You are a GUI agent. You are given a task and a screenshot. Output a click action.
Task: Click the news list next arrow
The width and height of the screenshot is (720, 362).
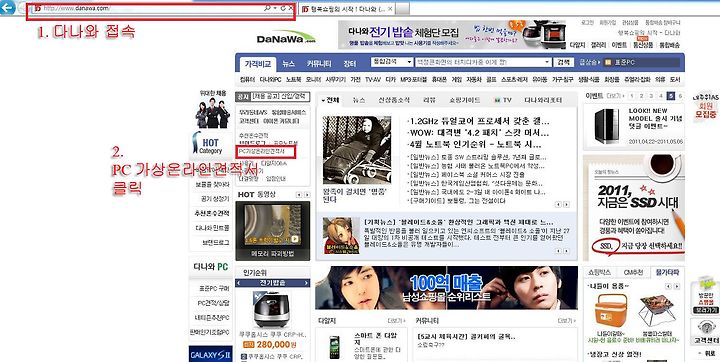[x=566, y=204]
